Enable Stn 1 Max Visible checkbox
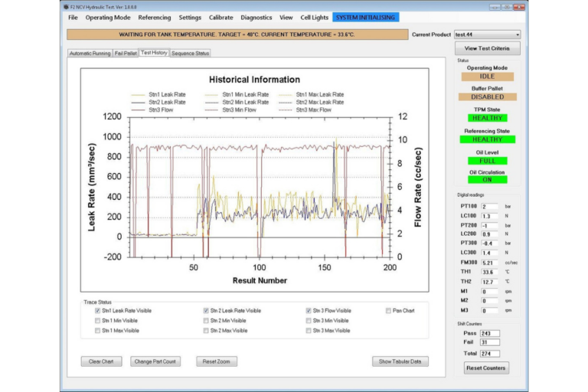Screen dimensions: 588x392 [x=97, y=331]
